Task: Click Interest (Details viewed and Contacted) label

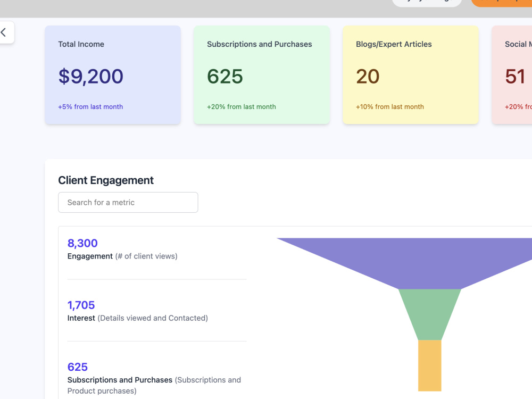Action: 138,318
